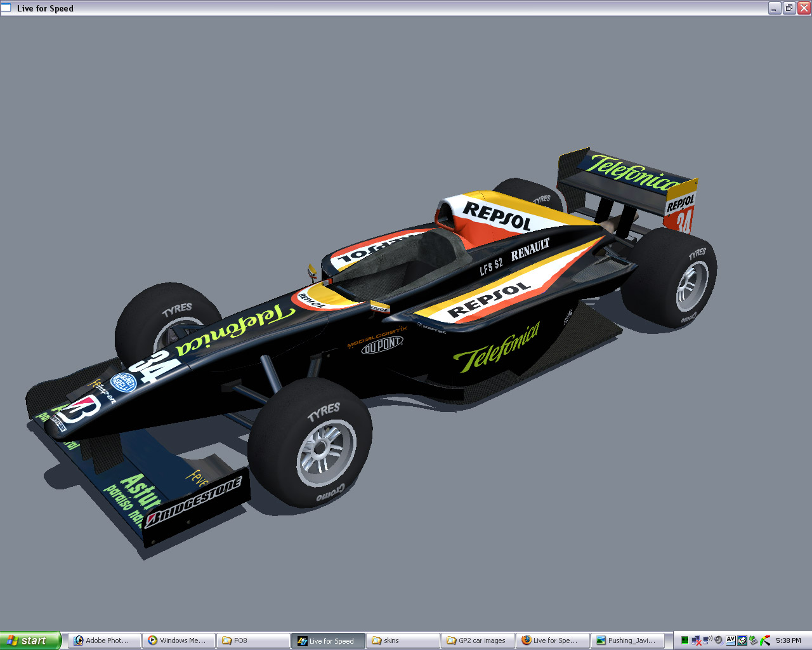Viewport: 812px width, 650px height.
Task: Click the disconnected network tray icon with red X
Action: (x=697, y=640)
